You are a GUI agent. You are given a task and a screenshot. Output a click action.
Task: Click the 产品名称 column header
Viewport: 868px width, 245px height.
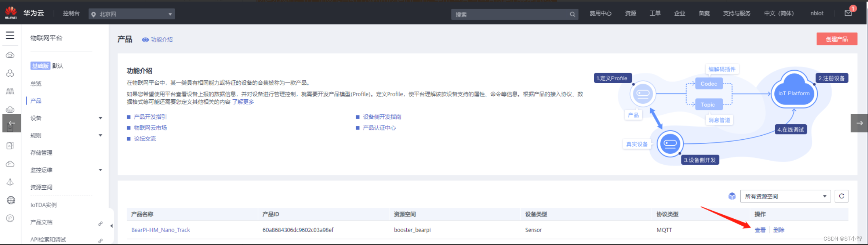coord(142,214)
